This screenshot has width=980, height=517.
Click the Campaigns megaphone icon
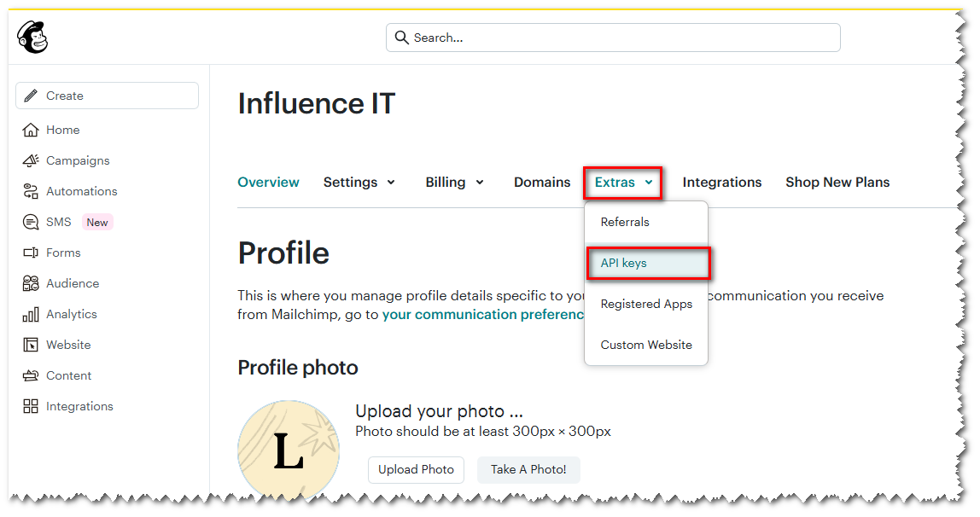[31, 160]
